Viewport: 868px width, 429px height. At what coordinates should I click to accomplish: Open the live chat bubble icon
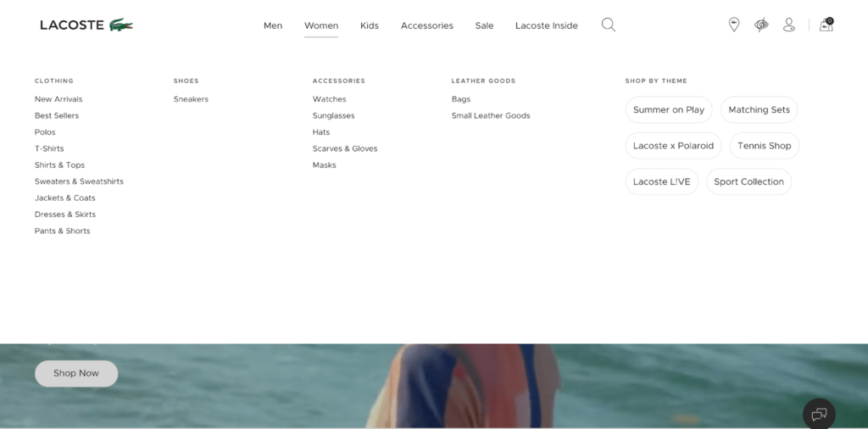[820, 414]
